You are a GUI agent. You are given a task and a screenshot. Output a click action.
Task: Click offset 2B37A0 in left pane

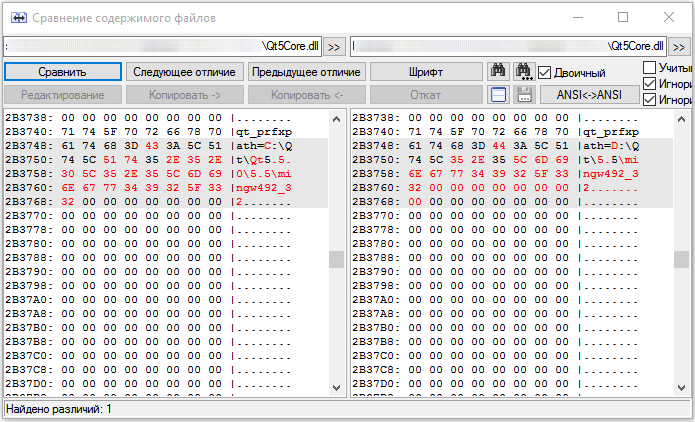click(29, 300)
